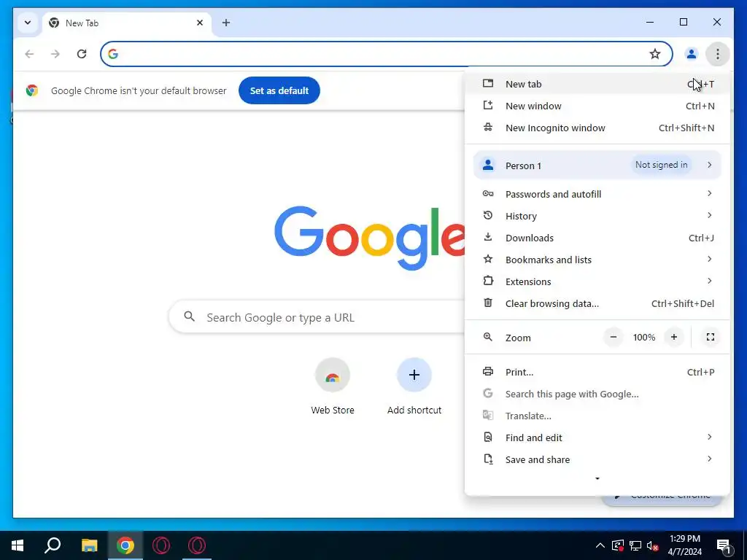Choose New tab from the menu
Viewport: 747px width, 560px height.
(597, 84)
